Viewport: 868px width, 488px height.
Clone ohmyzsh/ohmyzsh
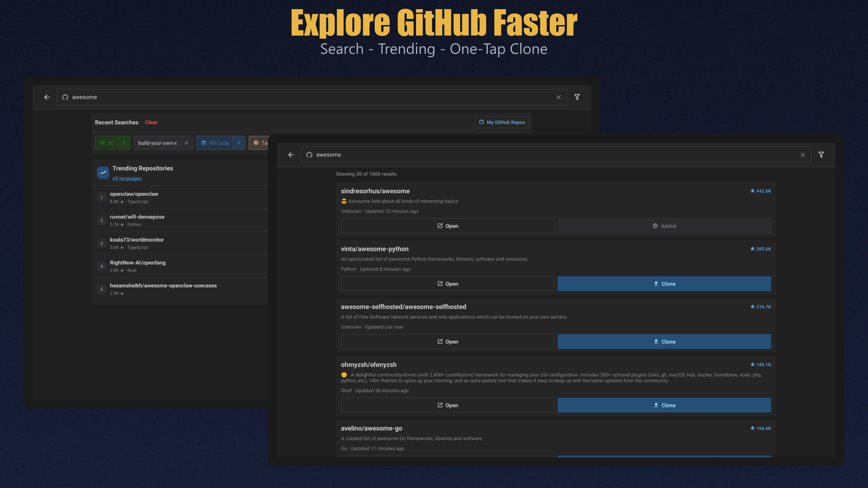click(664, 405)
